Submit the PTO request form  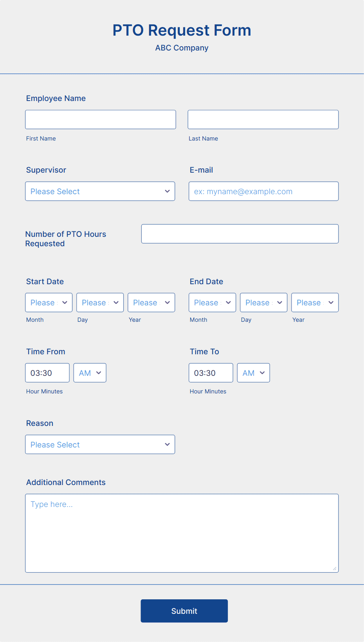(184, 611)
